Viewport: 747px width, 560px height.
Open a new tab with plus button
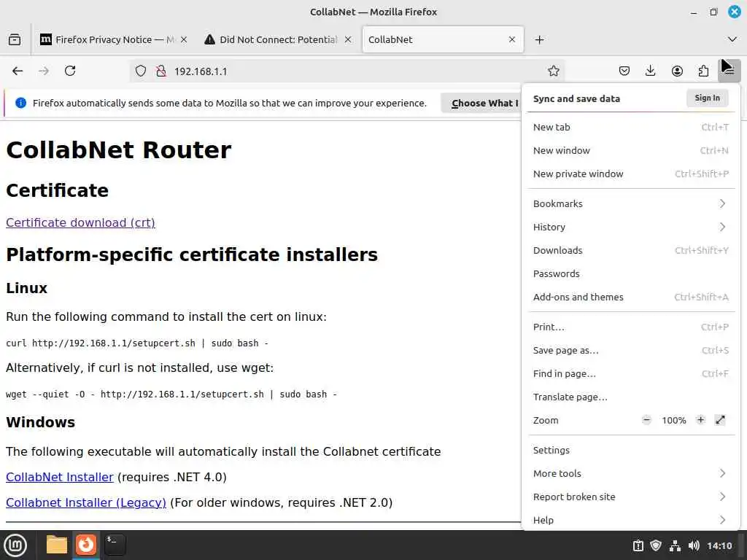point(539,39)
